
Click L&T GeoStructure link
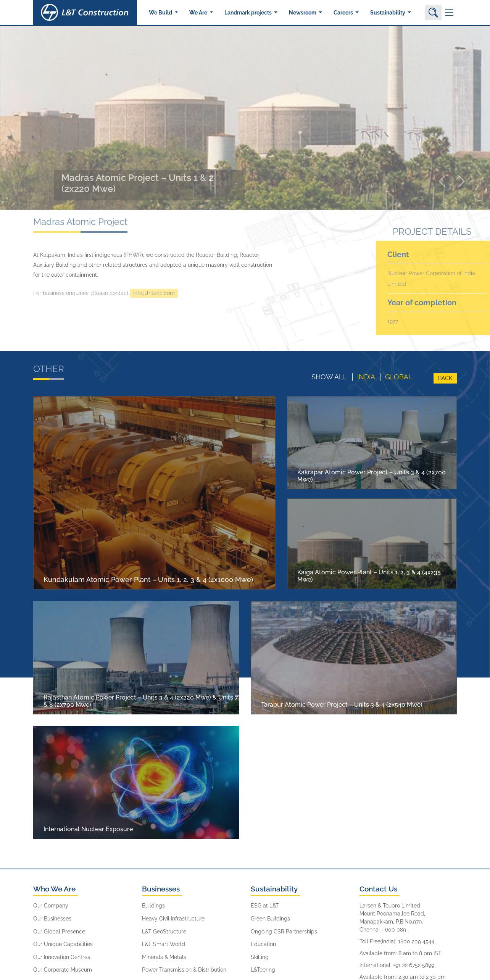click(164, 932)
